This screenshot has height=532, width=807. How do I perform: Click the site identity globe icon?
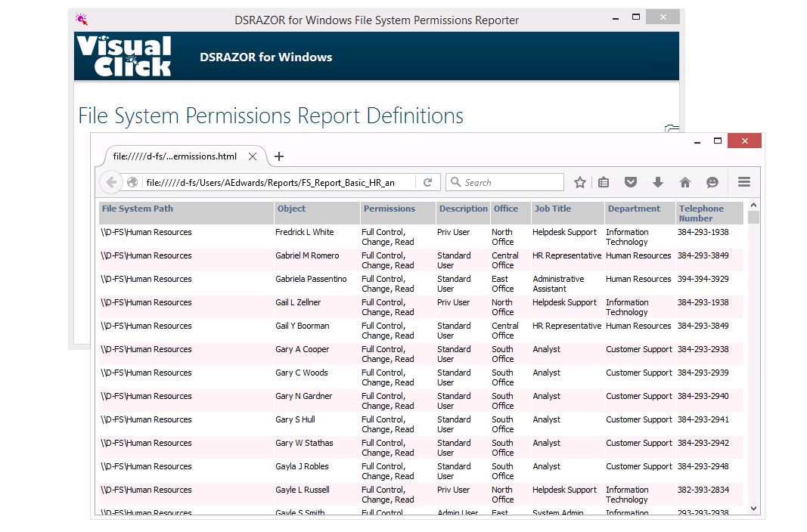[132, 182]
